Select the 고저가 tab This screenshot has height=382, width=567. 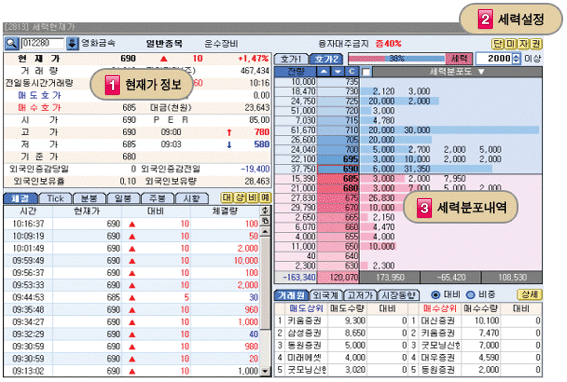coord(360,295)
